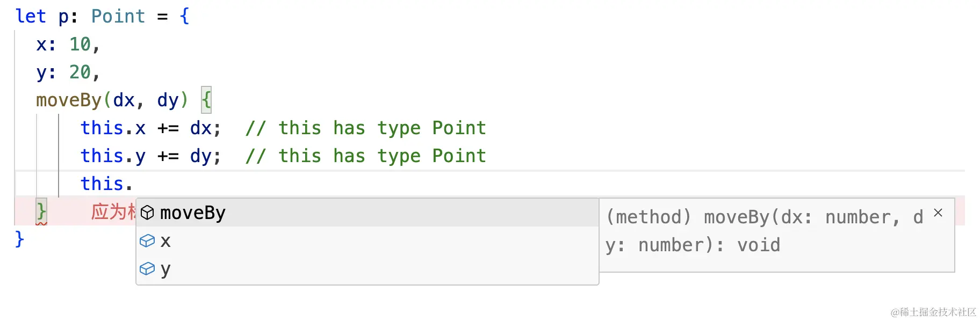This screenshot has width=980, height=321.
Task: Click the dy parameter in moveBy declaration
Action: [168, 100]
